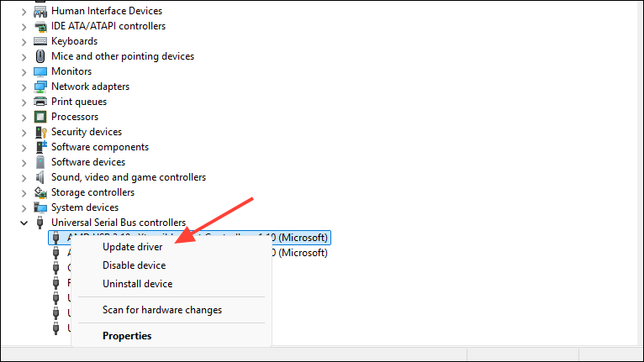Expand the System devices category

(x=23, y=207)
